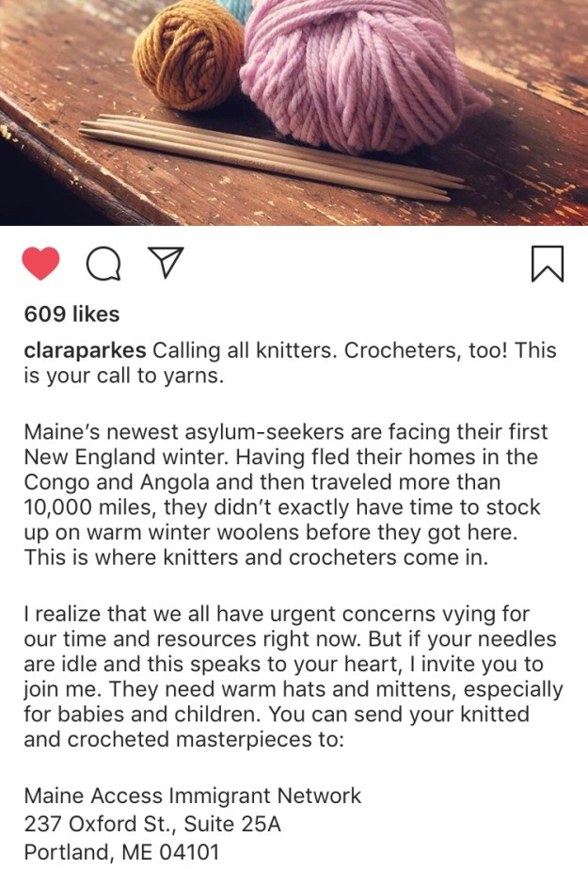Open comments with the speech bubble icon
Screen dimensions: 588x869
(x=103, y=265)
